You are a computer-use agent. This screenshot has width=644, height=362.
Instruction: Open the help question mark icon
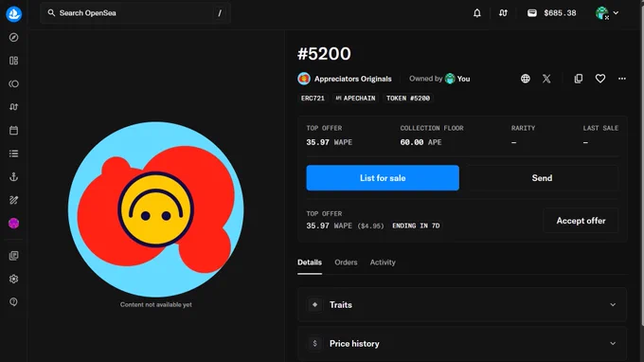13,302
